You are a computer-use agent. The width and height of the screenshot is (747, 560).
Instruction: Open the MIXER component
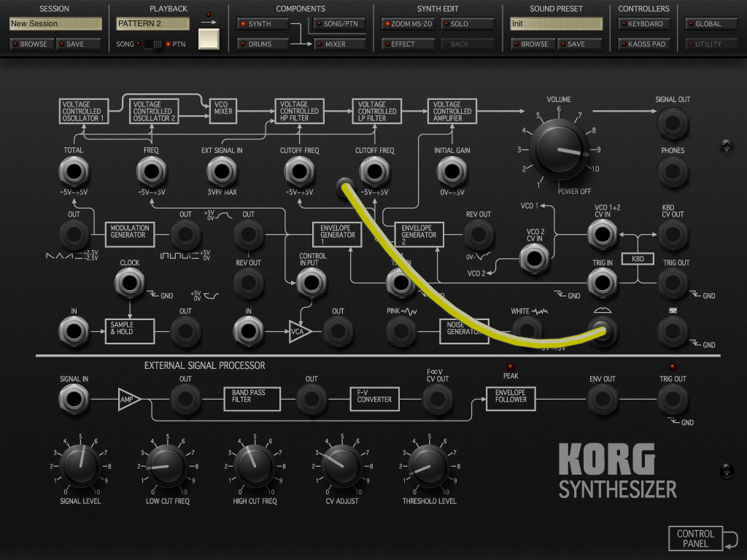pos(339,44)
